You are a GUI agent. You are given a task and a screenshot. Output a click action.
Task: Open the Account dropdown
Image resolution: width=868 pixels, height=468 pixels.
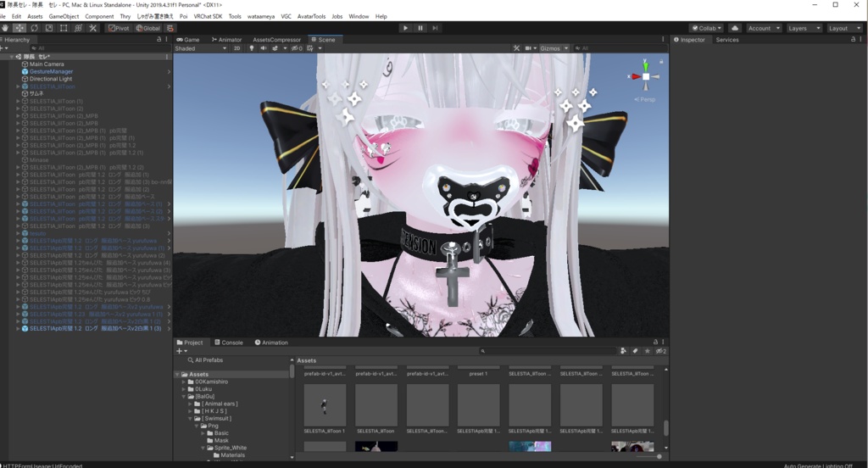764,28
